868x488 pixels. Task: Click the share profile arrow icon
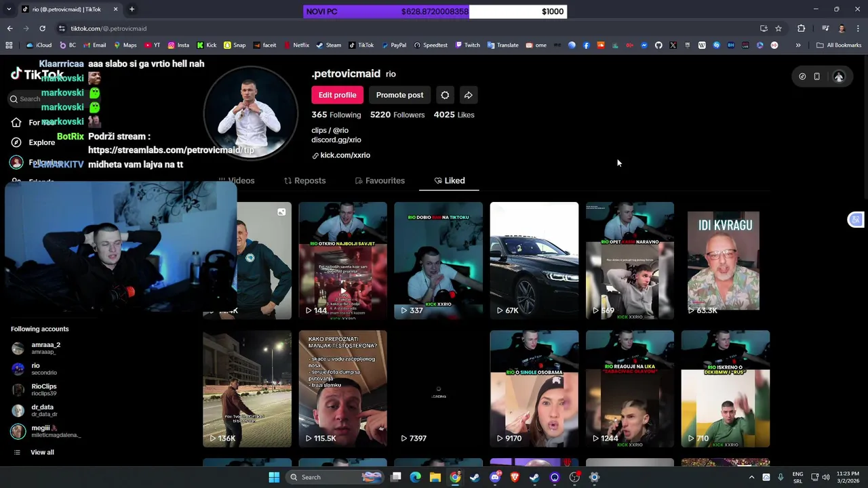click(x=468, y=95)
